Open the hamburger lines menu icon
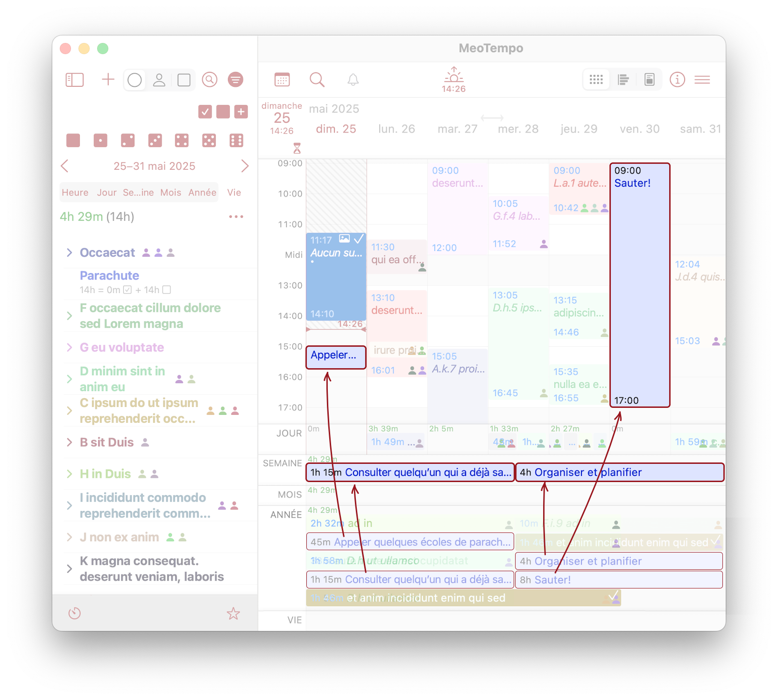The image size is (778, 700). pyautogui.click(x=702, y=80)
